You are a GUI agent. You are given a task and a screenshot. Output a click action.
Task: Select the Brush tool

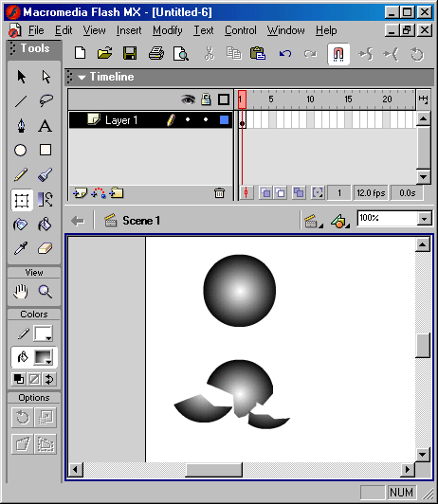point(46,175)
